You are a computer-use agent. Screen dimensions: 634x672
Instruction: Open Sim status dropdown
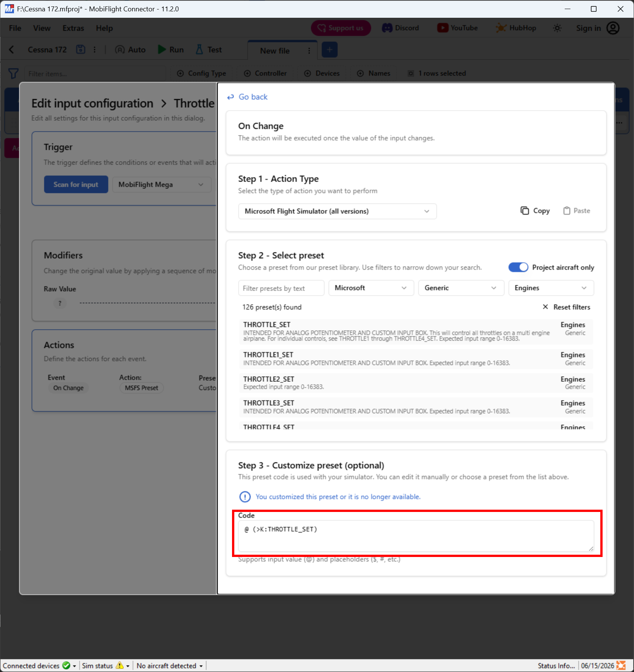coord(106,666)
